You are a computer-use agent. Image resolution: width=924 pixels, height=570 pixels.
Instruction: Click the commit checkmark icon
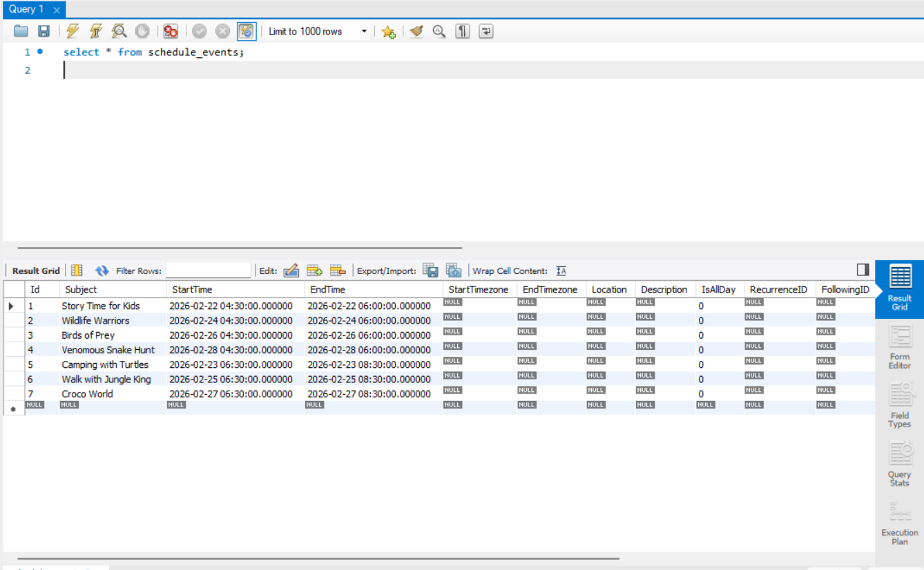tap(200, 31)
